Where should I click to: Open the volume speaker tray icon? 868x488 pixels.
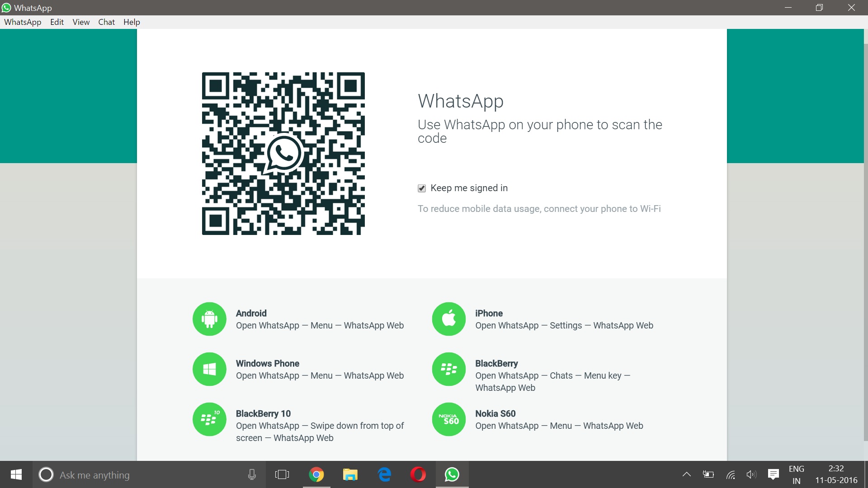pyautogui.click(x=751, y=474)
